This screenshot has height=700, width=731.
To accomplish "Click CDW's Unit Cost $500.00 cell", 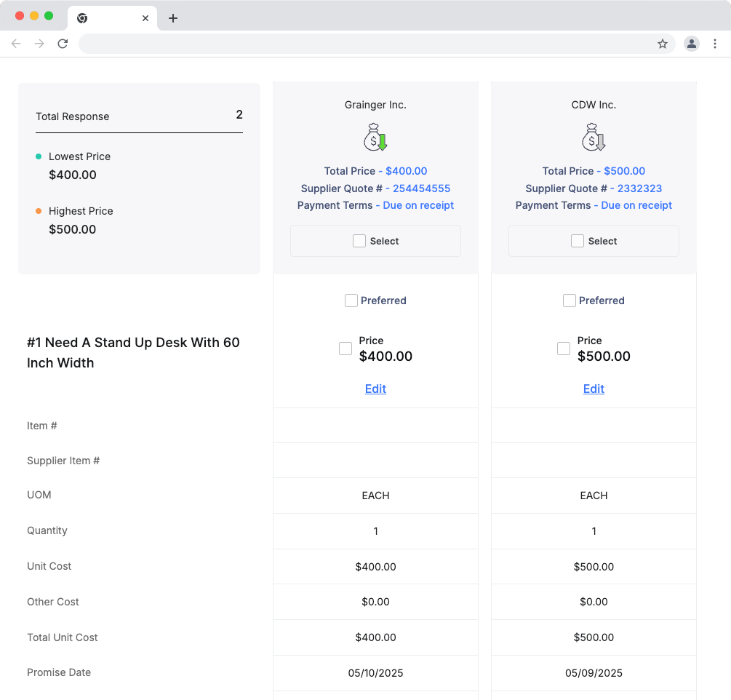I will pyautogui.click(x=594, y=567).
